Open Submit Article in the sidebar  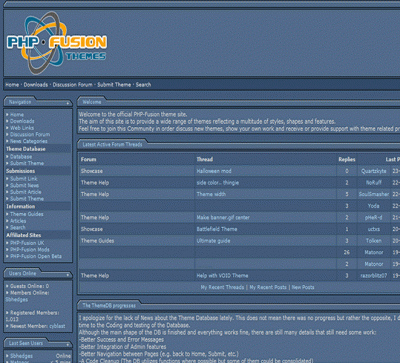point(26,192)
